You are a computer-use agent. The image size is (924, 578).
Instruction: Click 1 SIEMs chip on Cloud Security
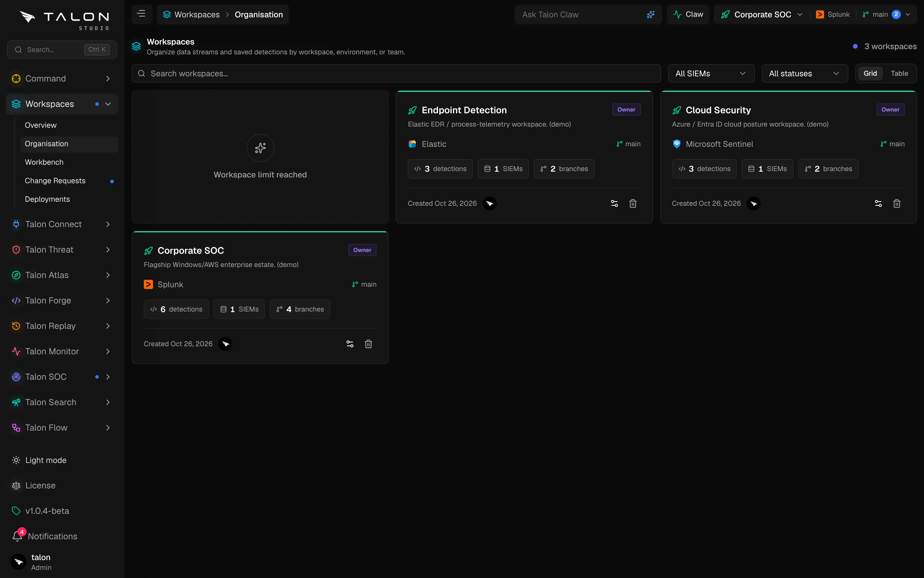click(x=767, y=169)
